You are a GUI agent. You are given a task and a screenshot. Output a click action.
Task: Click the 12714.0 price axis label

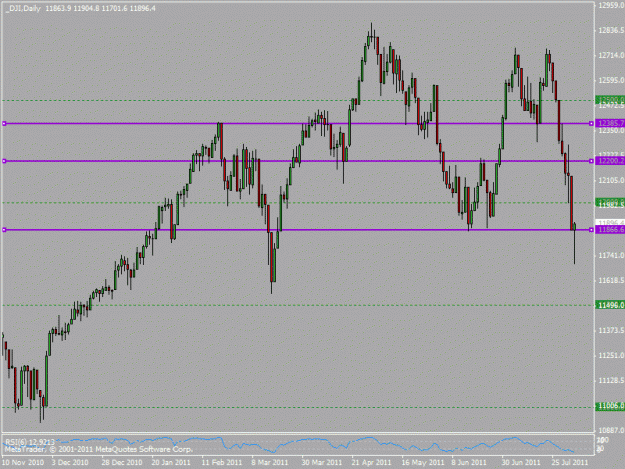coord(611,55)
